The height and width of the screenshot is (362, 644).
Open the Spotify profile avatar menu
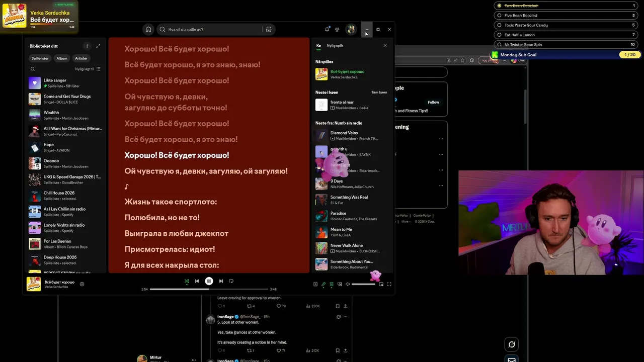(x=351, y=29)
